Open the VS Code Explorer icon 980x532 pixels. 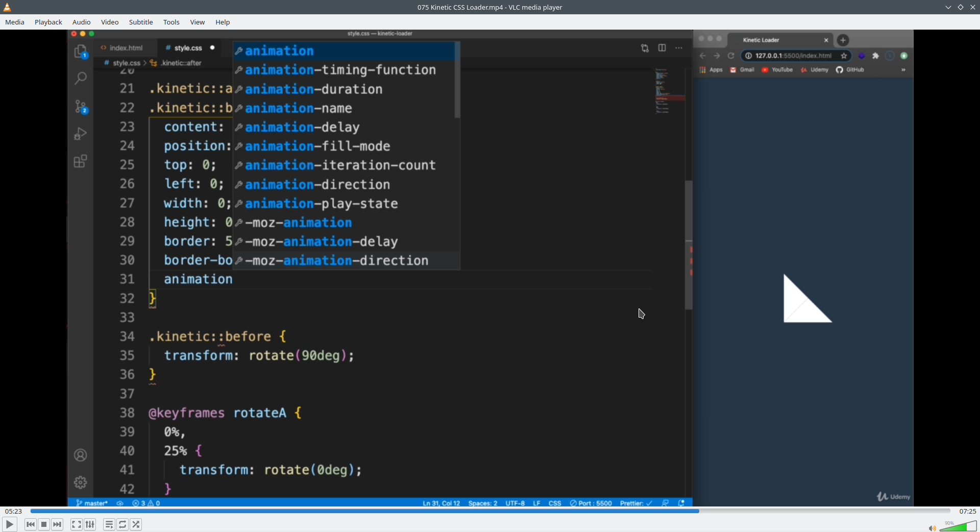(81, 52)
